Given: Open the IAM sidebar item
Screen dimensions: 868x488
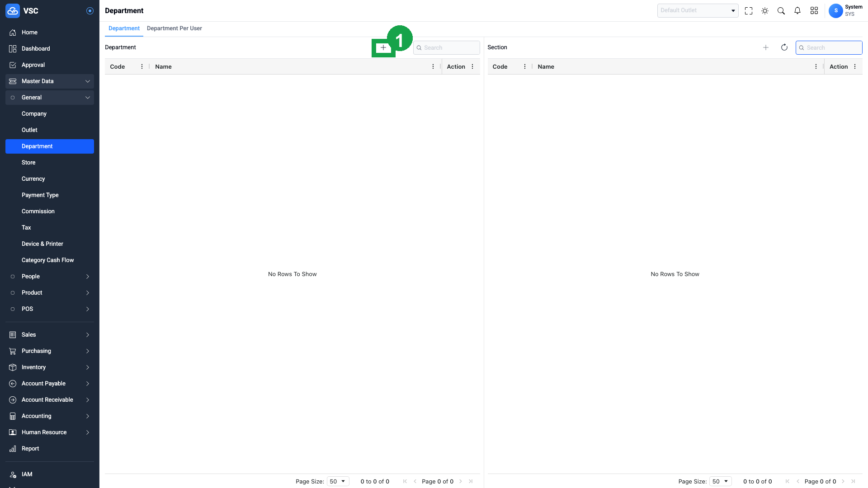Looking at the screenshot, I should [50, 474].
